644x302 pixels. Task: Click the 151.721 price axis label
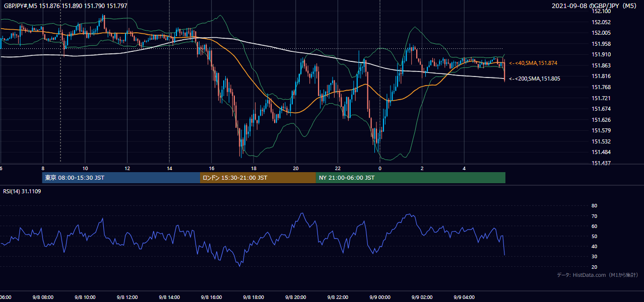pos(601,98)
